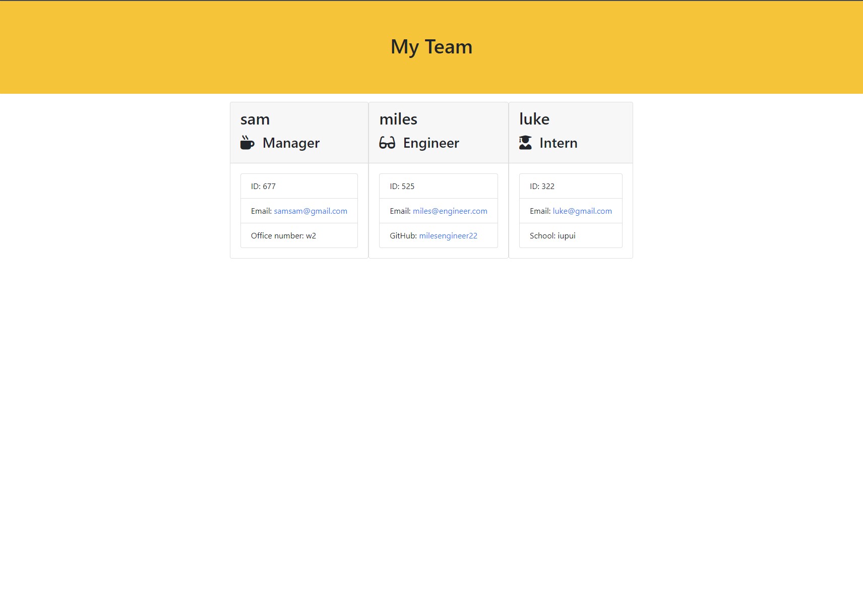Click the ID: 677 row
Screen dimensions: 863x616
click(x=299, y=186)
